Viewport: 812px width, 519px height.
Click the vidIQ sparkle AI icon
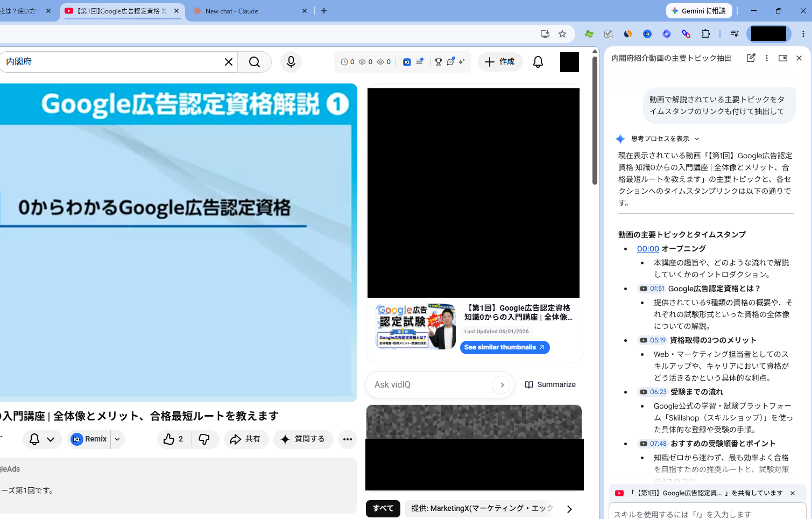click(462, 62)
